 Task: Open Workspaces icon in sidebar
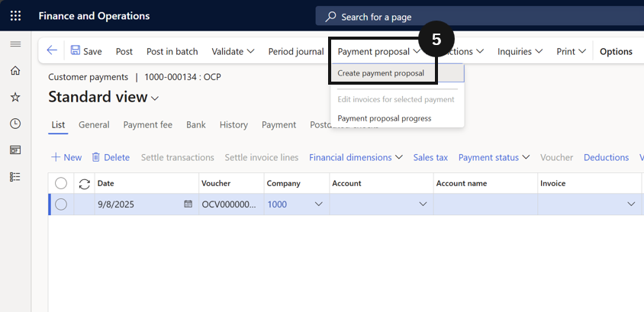(15, 150)
